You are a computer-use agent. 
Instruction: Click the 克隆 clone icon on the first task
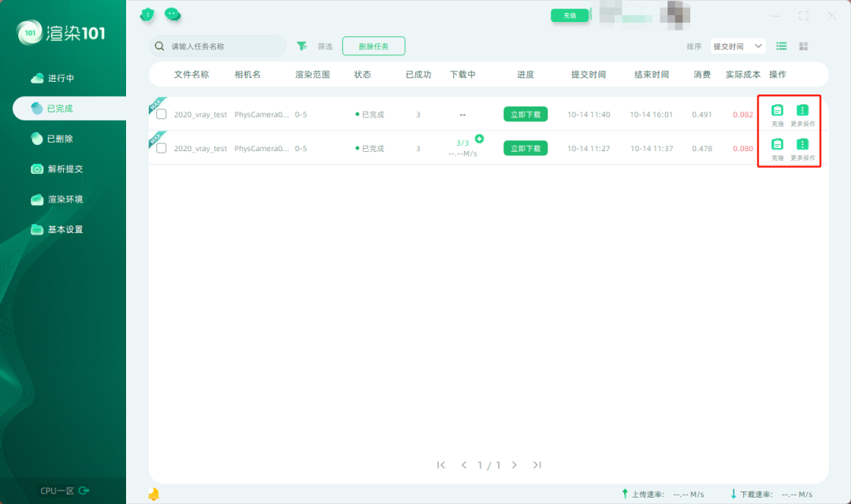(x=775, y=110)
